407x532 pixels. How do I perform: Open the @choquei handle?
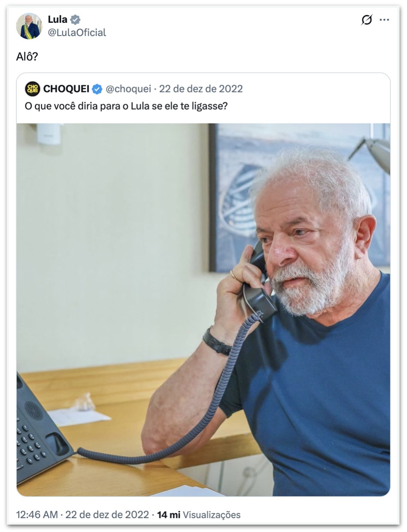pyautogui.click(x=128, y=89)
